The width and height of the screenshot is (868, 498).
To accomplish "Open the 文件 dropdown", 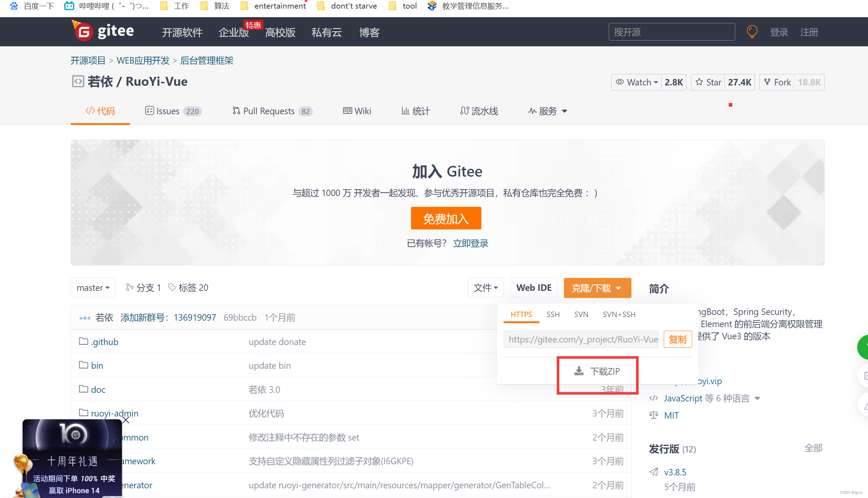I will pyautogui.click(x=486, y=288).
